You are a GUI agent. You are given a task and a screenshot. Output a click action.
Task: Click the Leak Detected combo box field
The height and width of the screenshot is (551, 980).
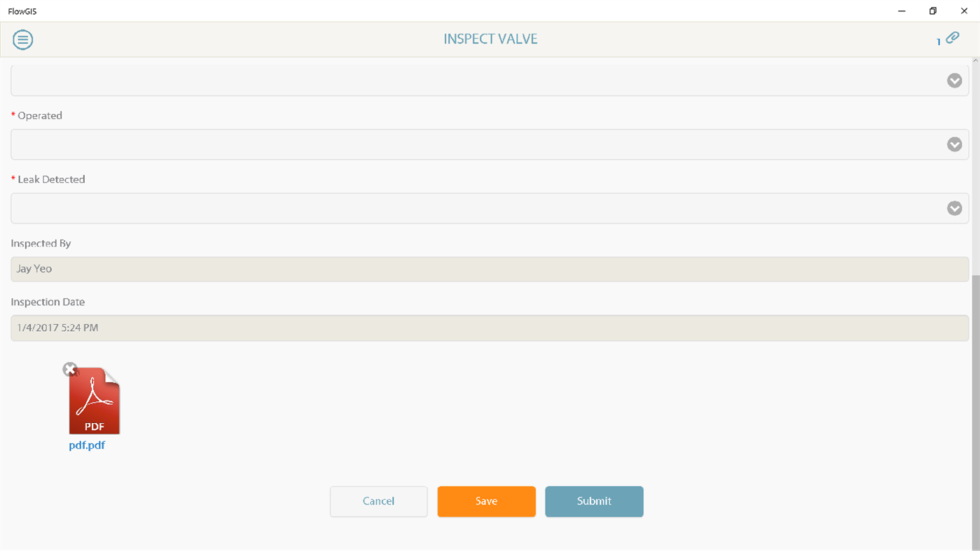coord(490,209)
